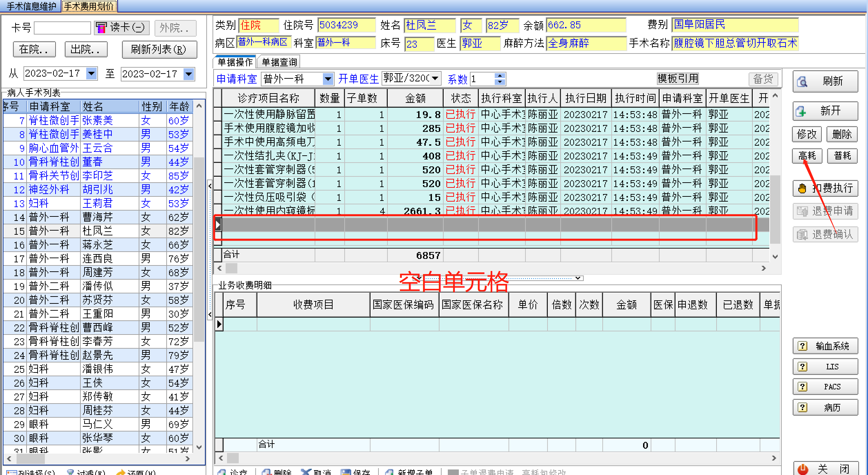Open 病历 via its question-mark icon
Screen dimensions: 868x475
(x=802, y=407)
